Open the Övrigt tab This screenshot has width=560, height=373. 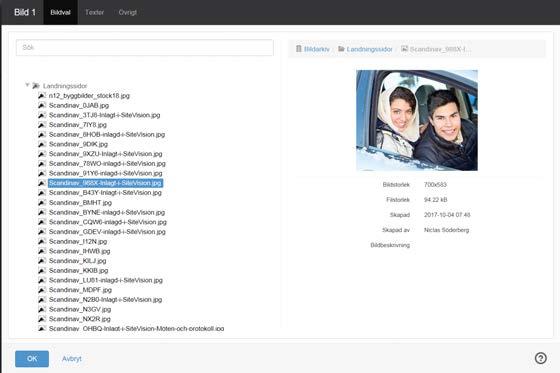[128, 13]
